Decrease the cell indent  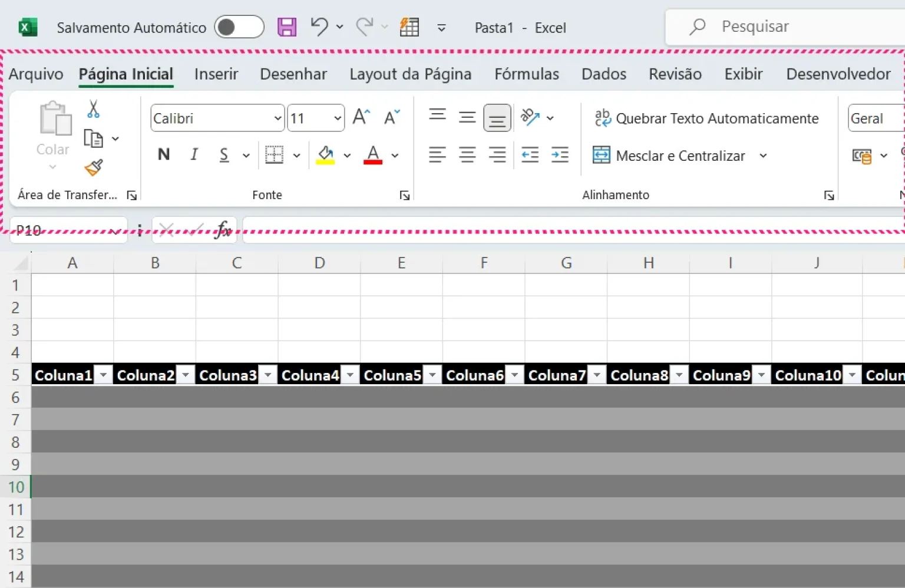click(530, 155)
